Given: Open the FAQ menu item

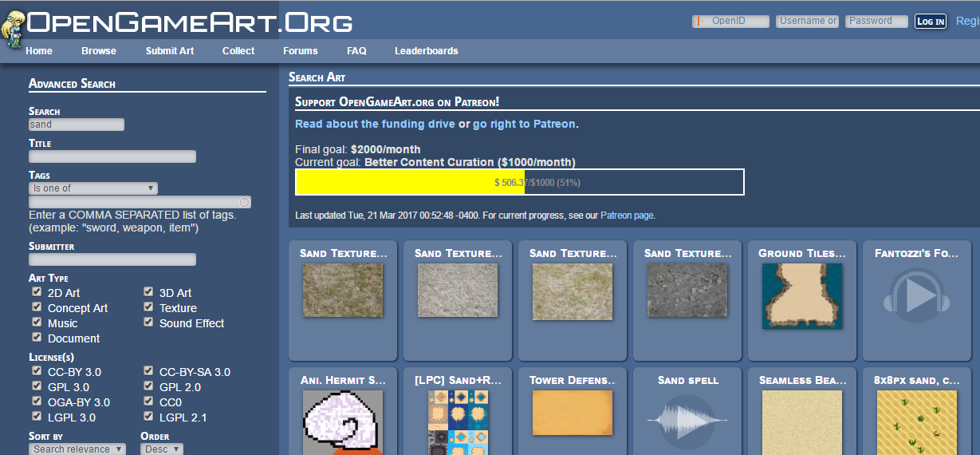Looking at the screenshot, I should point(356,51).
